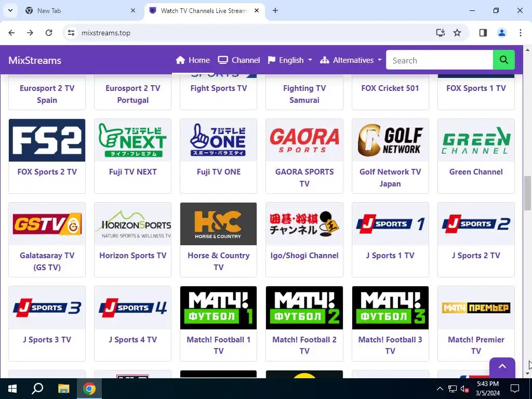The width and height of the screenshot is (532, 399).
Task: View site information icon in address bar
Action: coord(71,33)
